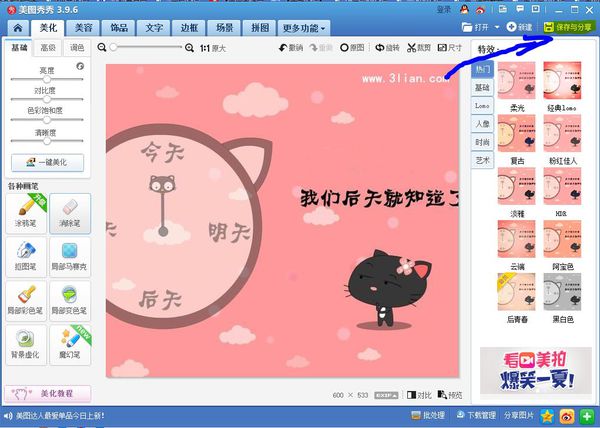This screenshot has width=600, height=428.
Task: Switch to the 拼图 tab
Action: (260, 28)
